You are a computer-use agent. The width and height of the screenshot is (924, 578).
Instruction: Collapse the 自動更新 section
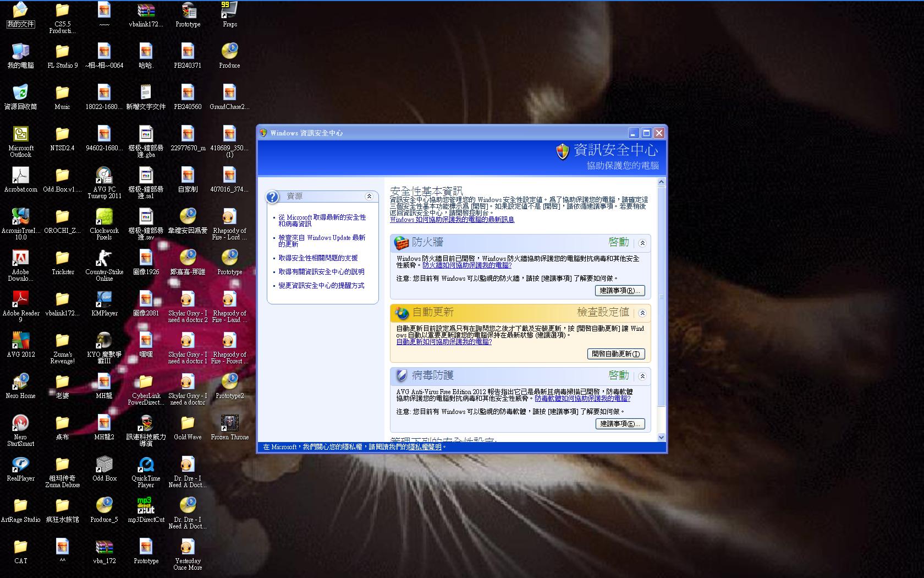point(642,313)
